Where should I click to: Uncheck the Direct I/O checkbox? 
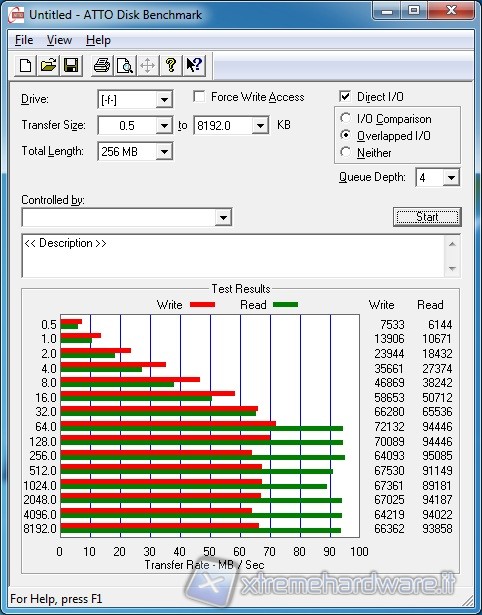pos(345,96)
